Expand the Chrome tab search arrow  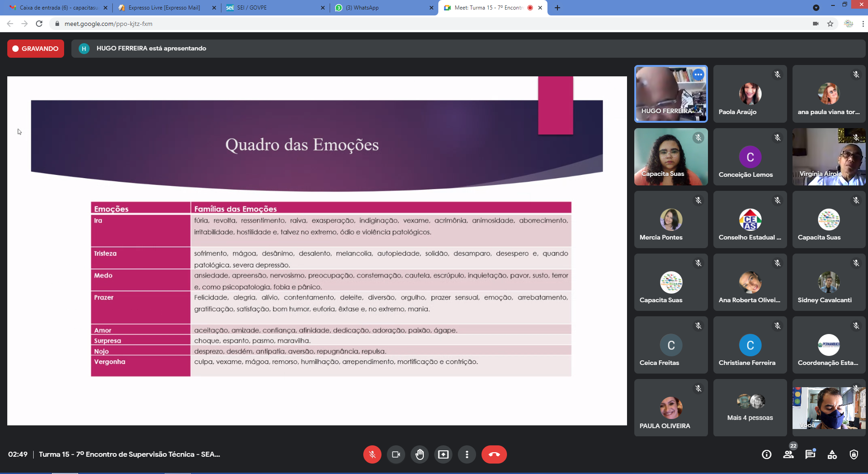pos(816,8)
